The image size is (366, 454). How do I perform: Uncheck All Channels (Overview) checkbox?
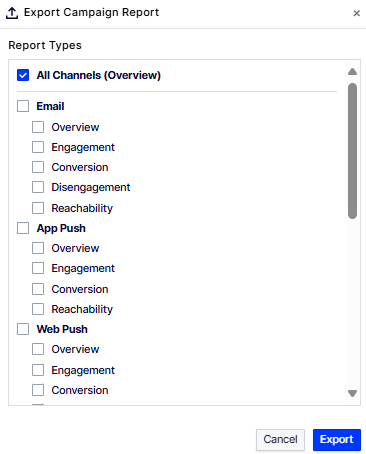point(23,75)
